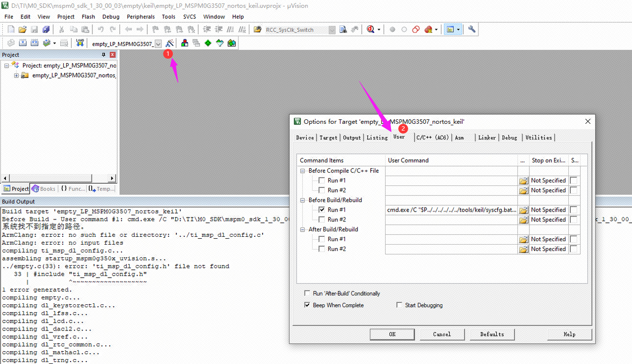The width and height of the screenshot is (632, 364).
Task: Click the Open file toolbar icon
Action: [22, 30]
